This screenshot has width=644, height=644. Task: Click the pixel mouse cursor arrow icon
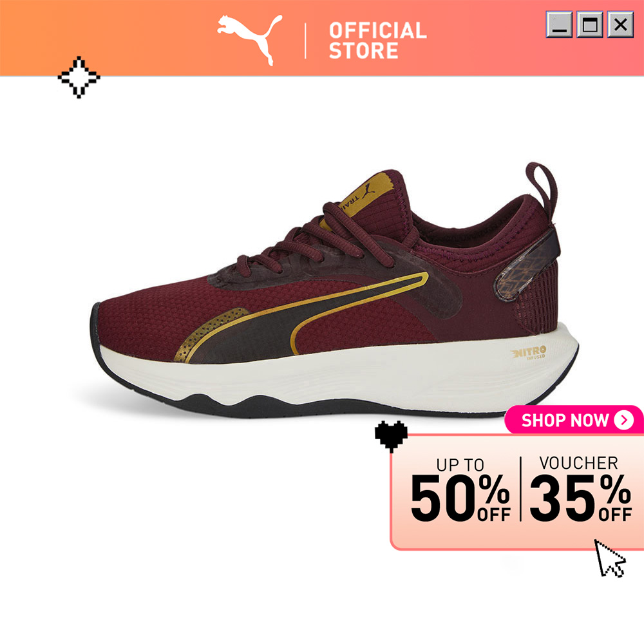coord(610,558)
